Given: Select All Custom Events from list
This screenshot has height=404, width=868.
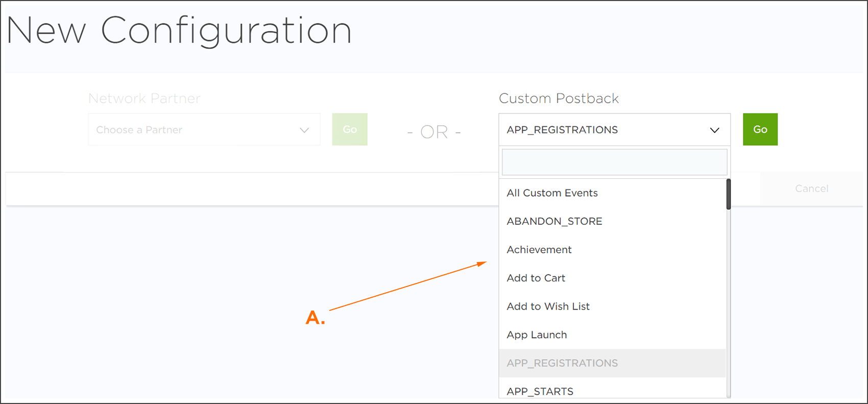Looking at the screenshot, I should [612, 193].
